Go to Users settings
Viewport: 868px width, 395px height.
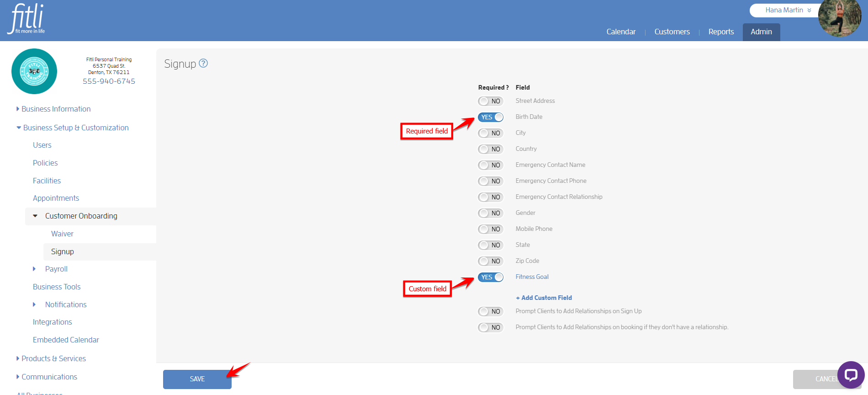[42, 145]
